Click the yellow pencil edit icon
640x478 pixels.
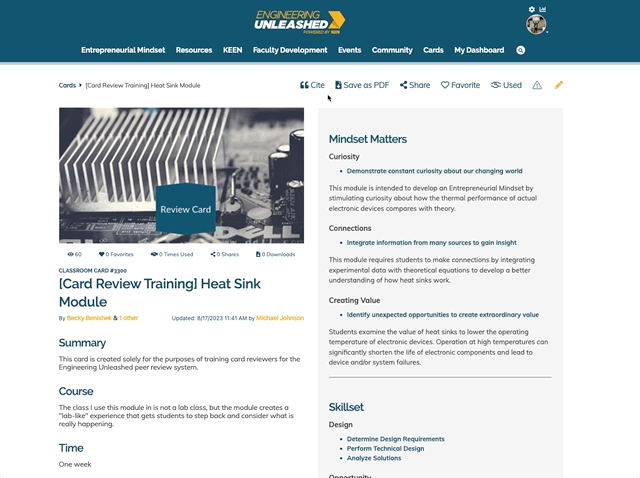coord(558,85)
